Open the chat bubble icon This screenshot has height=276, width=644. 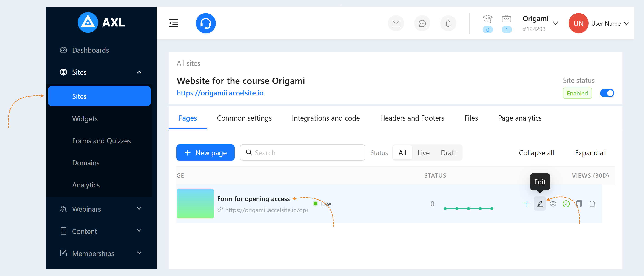[x=422, y=23]
